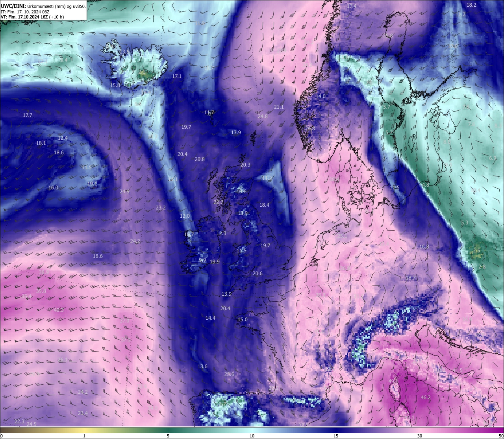Click the 12.0 value northwest of Ireland
Screen dimensions: 504x439
pos(185,216)
